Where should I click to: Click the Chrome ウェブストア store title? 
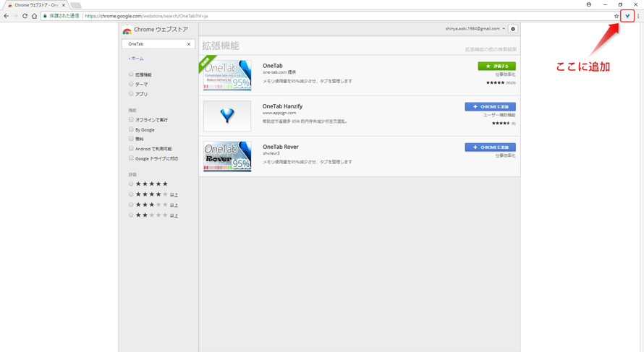pos(161,30)
